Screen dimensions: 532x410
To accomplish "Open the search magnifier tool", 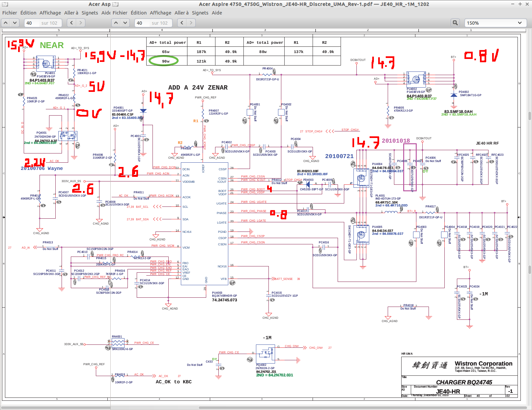I will [455, 23].
